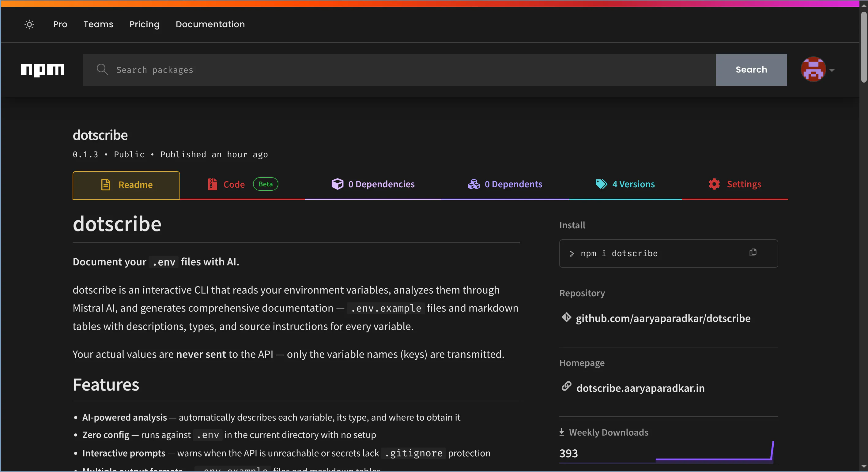This screenshot has height=472, width=868.
Task: Click the install command text npm i dotscribe
Action: pyautogui.click(x=619, y=253)
